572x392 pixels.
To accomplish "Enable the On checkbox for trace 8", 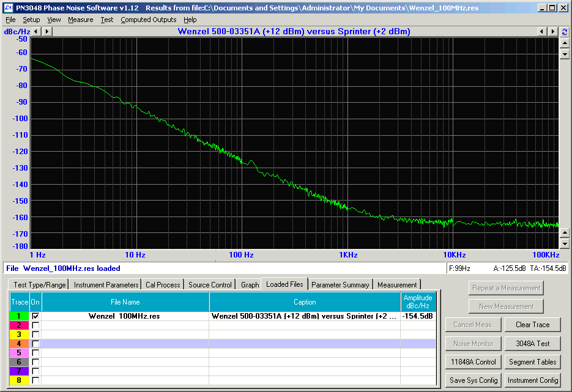I will click(x=35, y=380).
